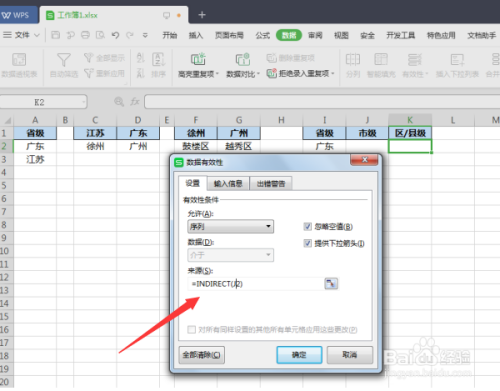The height and width of the screenshot is (391, 500).
Task: Click the AutoFilter (自动筛选) funnel icon
Action: tap(63, 60)
